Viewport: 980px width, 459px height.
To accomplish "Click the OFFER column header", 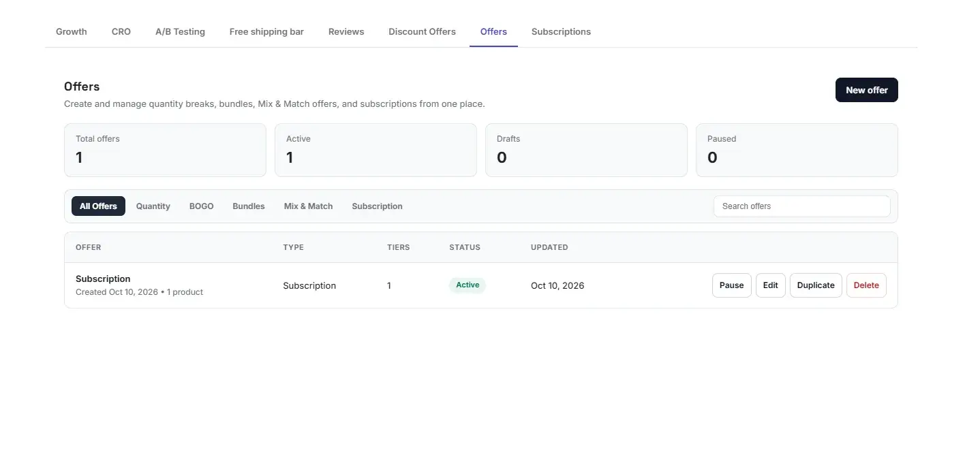I will pos(88,247).
